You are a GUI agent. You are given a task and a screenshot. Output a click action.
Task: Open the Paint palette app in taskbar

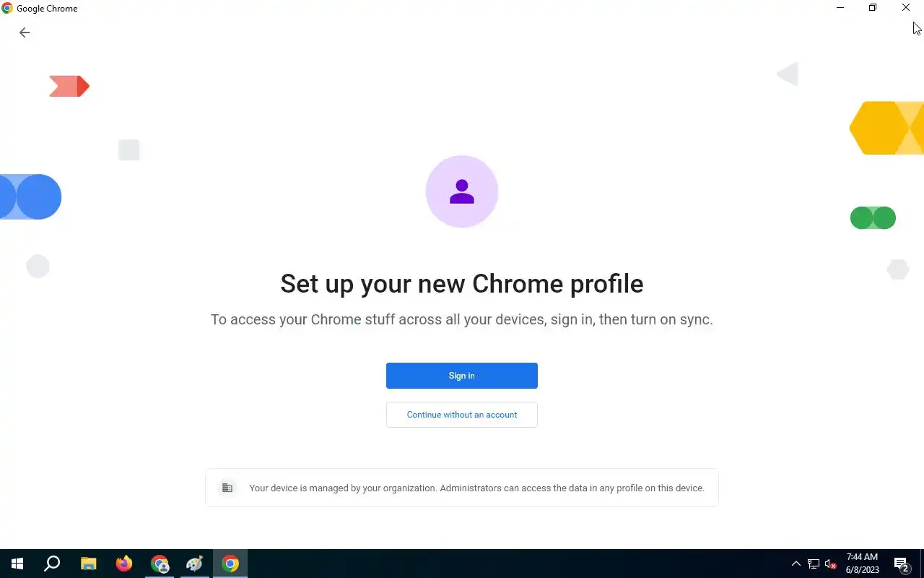pos(195,564)
